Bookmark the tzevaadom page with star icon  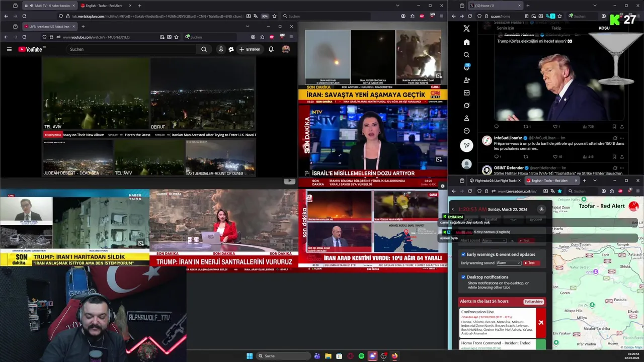click(559, 191)
